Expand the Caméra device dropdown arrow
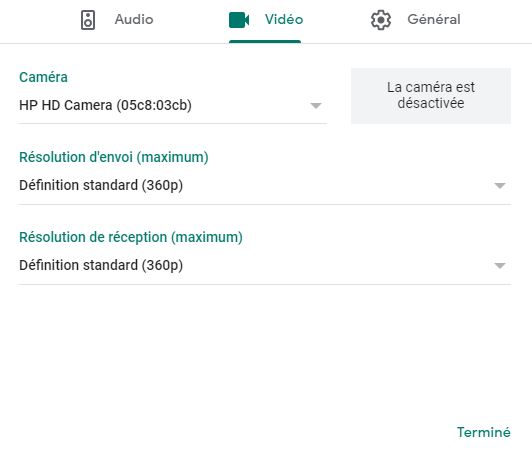 (x=316, y=106)
